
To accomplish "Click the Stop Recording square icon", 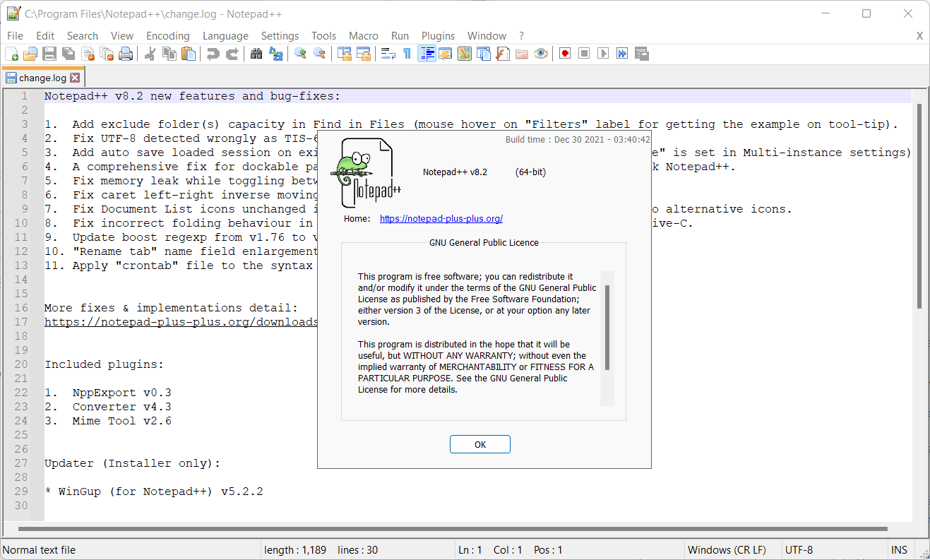I will tap(584, 54).
